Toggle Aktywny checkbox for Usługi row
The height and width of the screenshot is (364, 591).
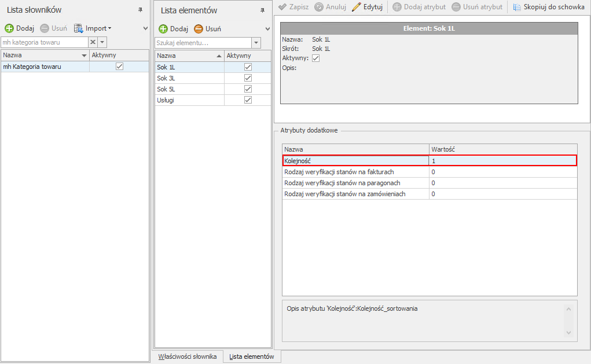248,100
